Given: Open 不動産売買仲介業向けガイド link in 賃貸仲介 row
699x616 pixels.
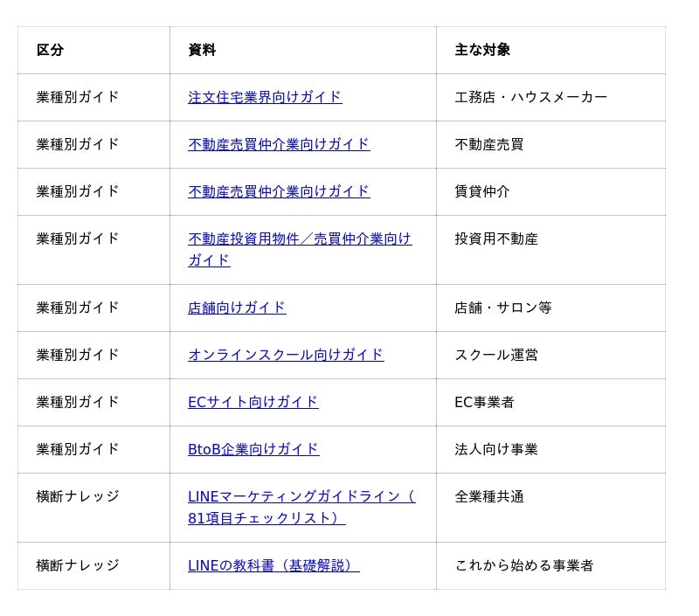Looking at the screenshot, I should point(279,191).
